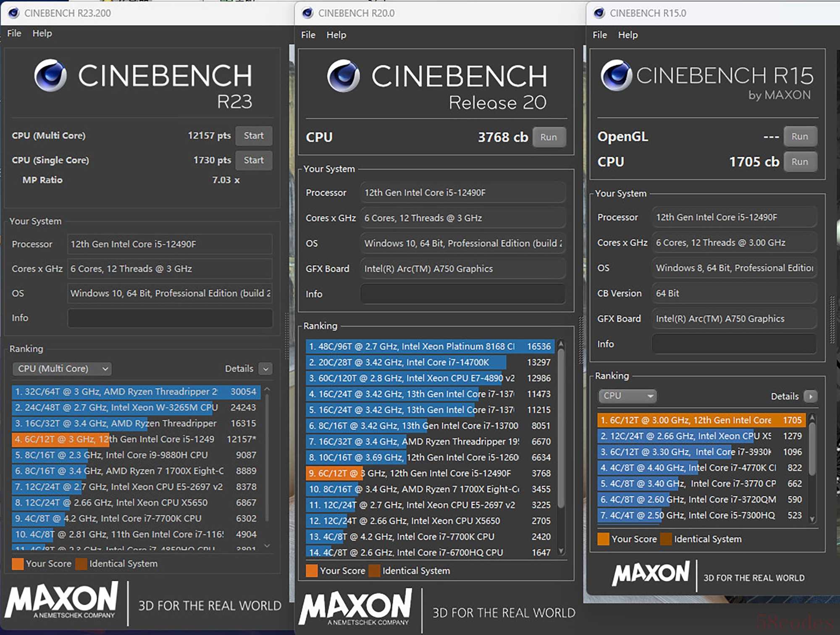The image size is (840, 635).
Task: Click the 1705 cb CPU score in R15
Action: click(754, 162)
